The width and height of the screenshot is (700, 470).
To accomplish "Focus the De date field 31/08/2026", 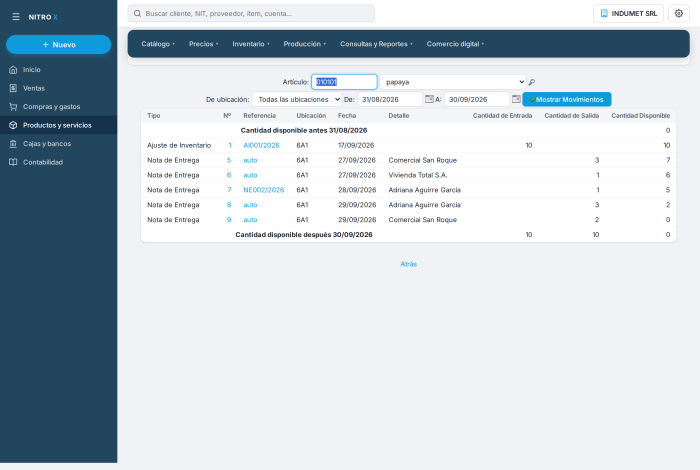I will 390,100.
